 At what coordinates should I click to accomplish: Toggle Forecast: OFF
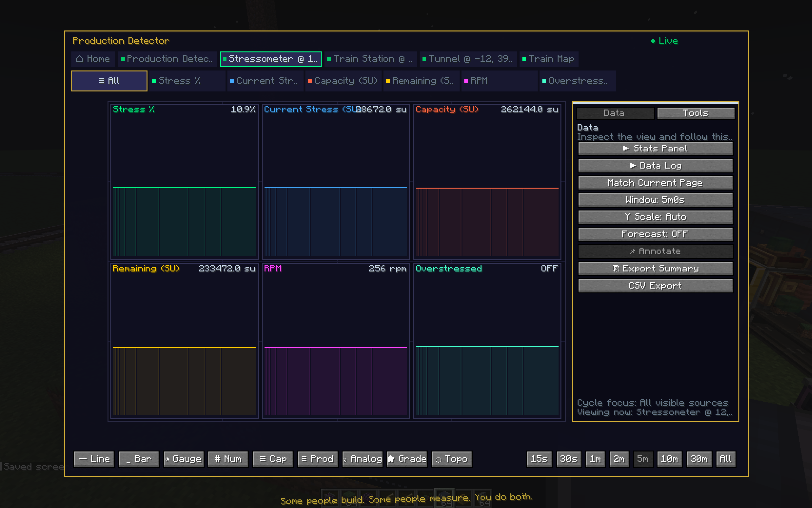[655, 234]
